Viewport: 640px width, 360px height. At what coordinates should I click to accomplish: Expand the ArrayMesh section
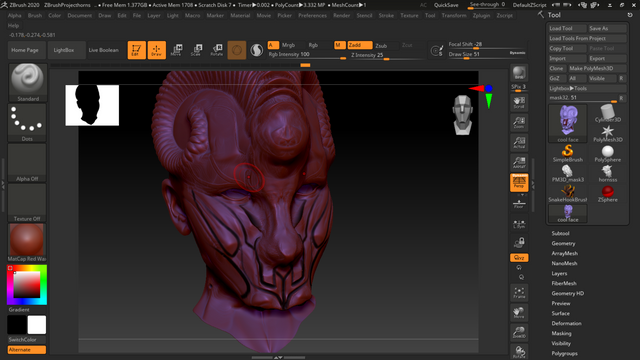564,253
